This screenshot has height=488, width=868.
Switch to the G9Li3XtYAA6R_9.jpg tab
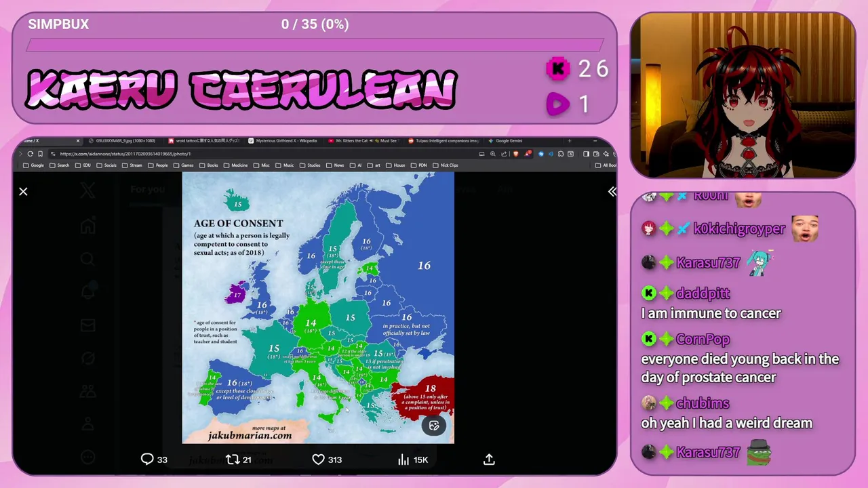[124, 141]
